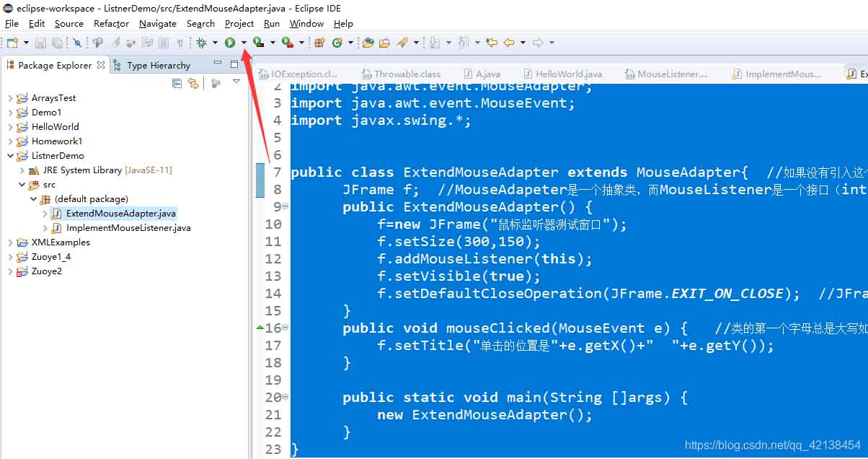Click the Save All toolbar icon
Screen dimensions: 868x459
tap(57, 43)
